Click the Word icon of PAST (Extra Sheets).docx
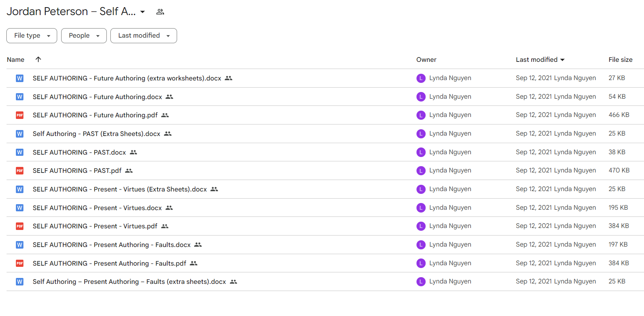The height and width of the screenshot is (316, 644). point(19,134)
